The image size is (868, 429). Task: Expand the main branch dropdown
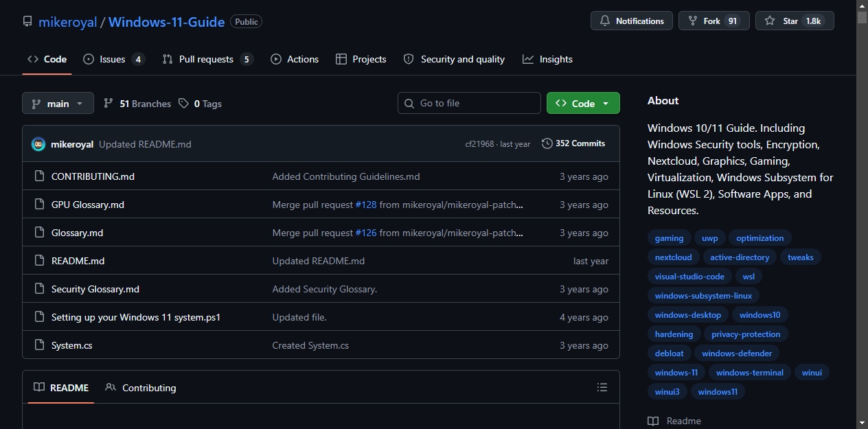[58, 104]
